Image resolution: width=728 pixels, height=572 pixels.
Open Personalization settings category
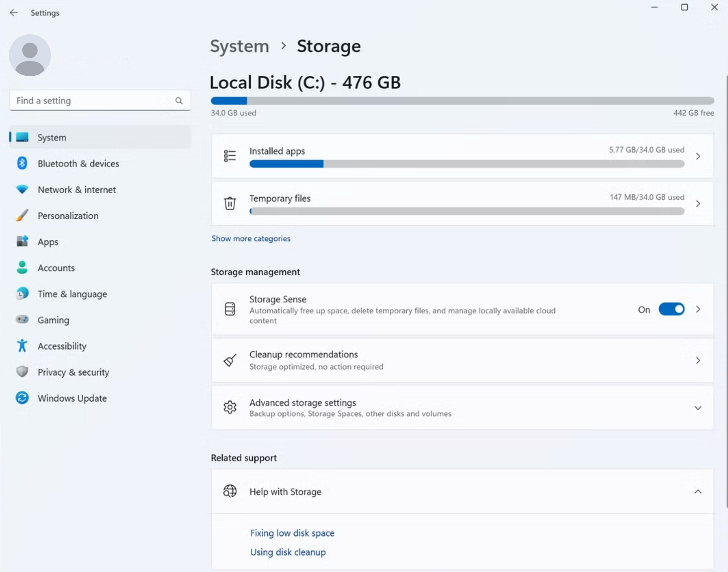click(68, 216)
